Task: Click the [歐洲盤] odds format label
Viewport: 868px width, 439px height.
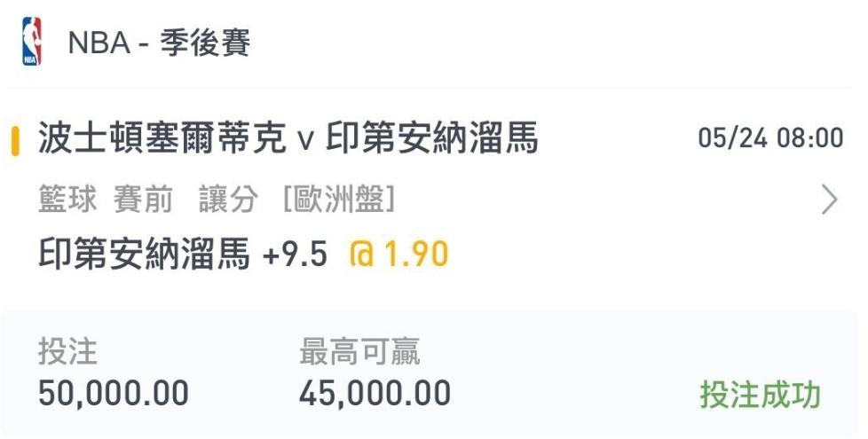Action: click(x=339, y=199)
